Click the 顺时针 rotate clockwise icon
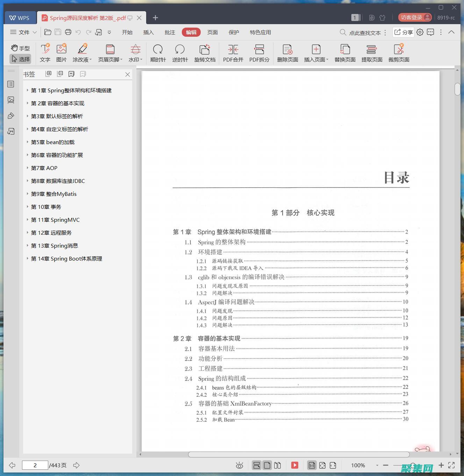The image size is (464, 476). point(158,52)
